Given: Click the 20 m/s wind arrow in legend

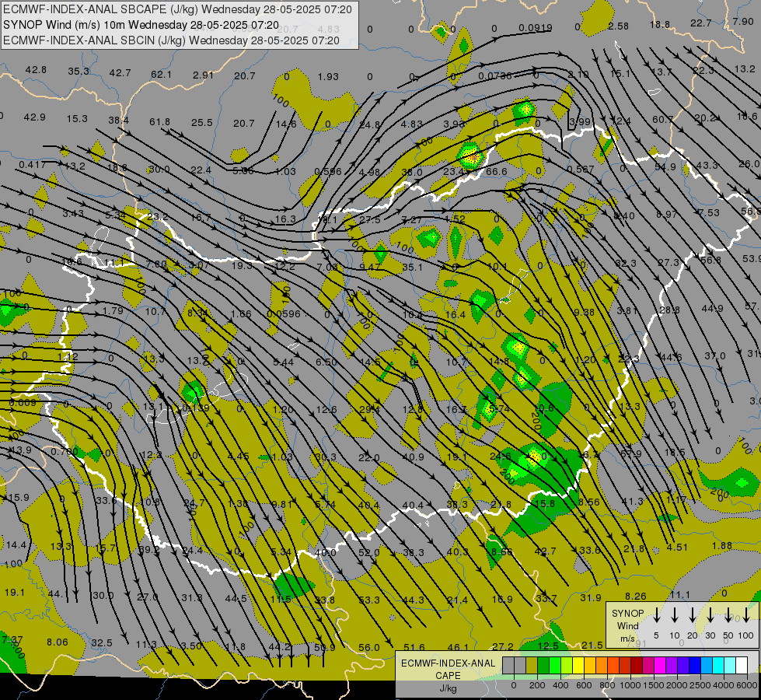Looking at the screenshot, I should (692, 615).
